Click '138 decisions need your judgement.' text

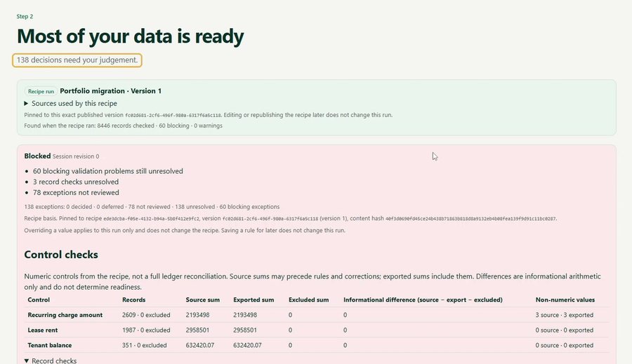tap(77, 60)
